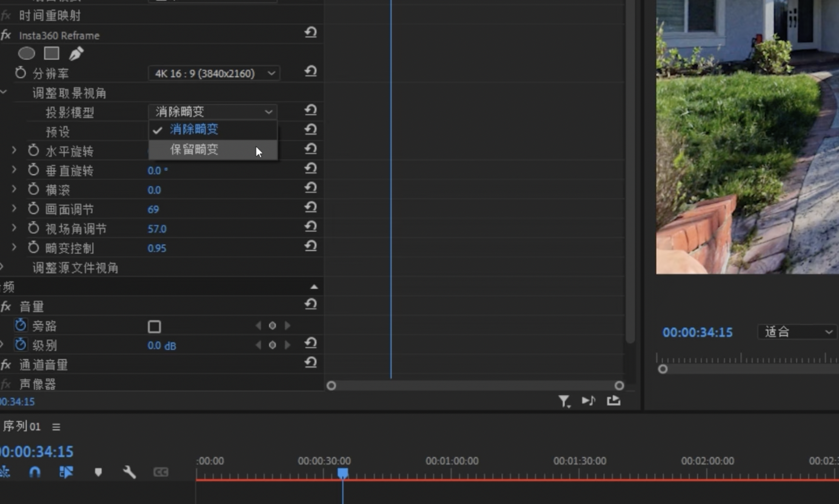This screenshot has width=839, height=504.
Task: Click the 级别 value 0.0 dB
Action: click(x=162, y=346)
